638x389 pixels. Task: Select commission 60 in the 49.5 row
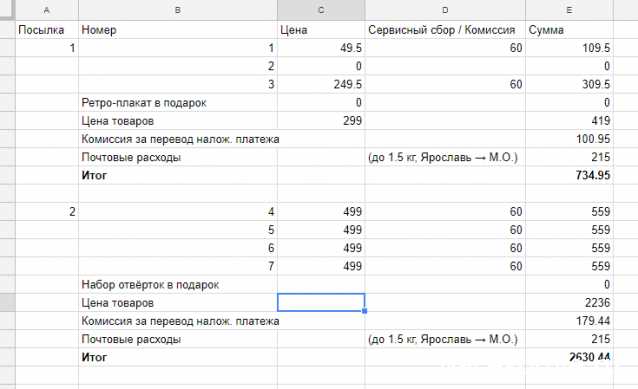445,48
